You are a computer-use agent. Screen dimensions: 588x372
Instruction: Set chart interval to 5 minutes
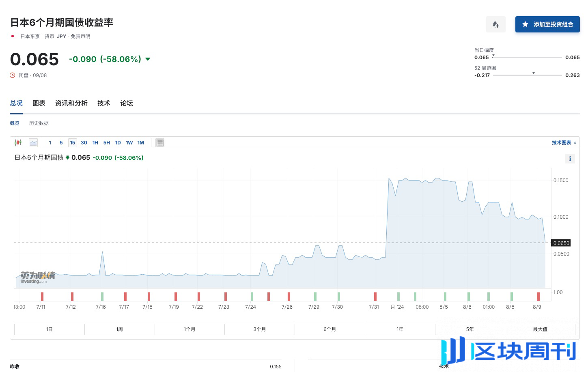[x=61, y=142]
